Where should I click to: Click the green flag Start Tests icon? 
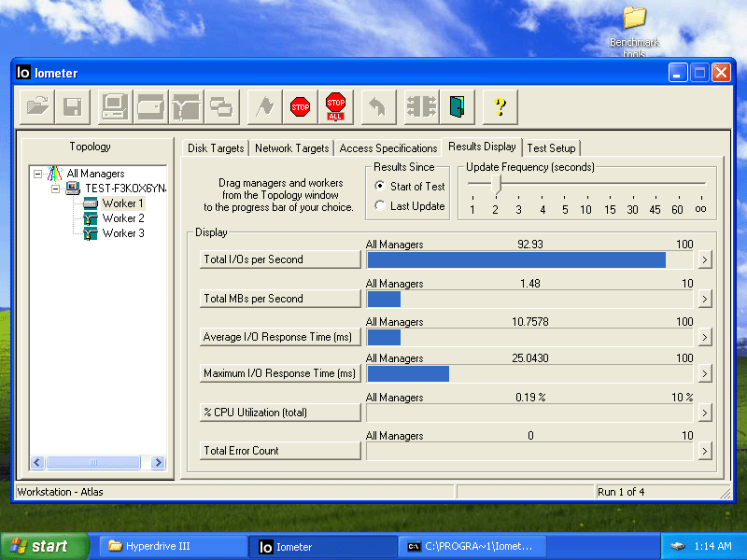[264, 106]
